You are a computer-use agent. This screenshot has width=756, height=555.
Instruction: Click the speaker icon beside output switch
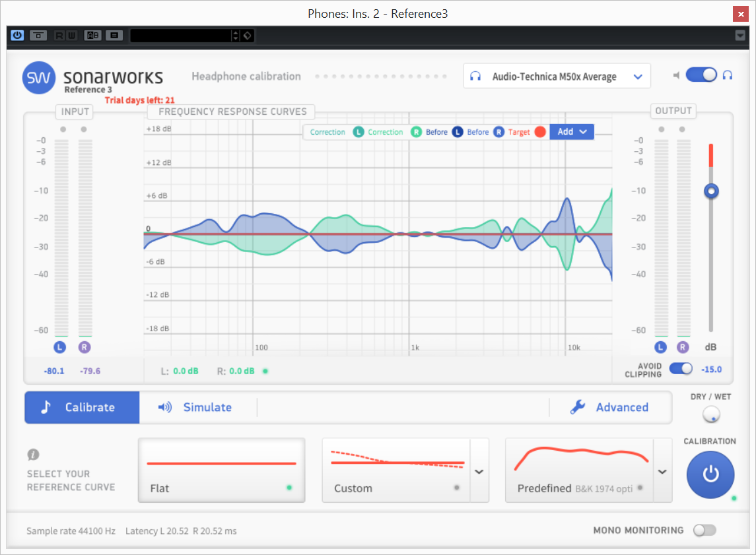677,75
